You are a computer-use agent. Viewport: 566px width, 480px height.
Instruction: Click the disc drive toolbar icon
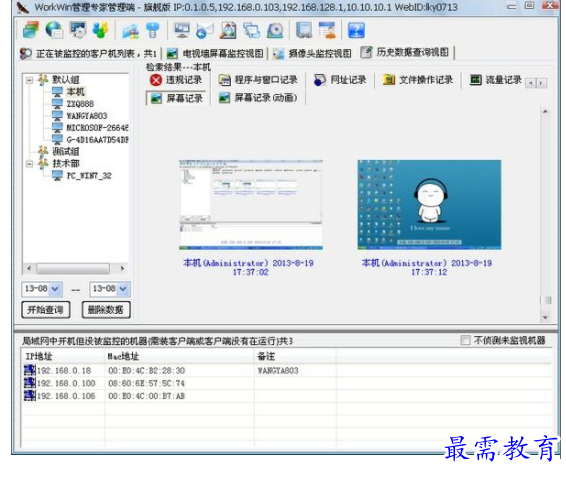pos(275,30)
